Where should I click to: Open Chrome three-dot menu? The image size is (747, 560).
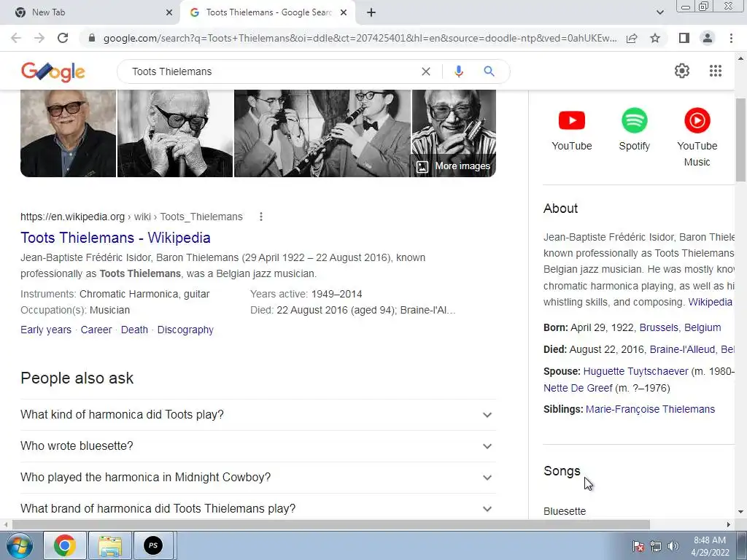pyautogui.click(x=731, y=38)
